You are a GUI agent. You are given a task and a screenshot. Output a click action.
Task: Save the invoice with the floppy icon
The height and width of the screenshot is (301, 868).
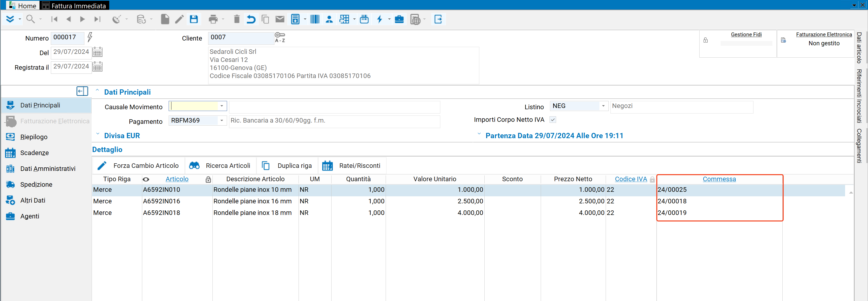[194, 19]
